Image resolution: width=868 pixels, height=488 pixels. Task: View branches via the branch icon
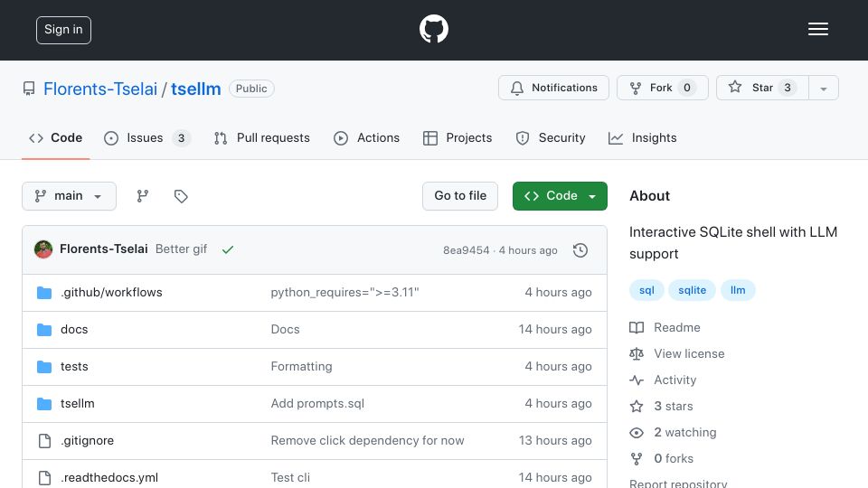(143, 196)
